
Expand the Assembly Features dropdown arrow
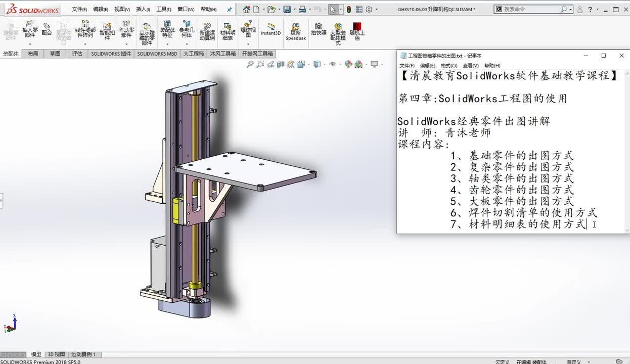pyautogui.click(x=167, y=44)
